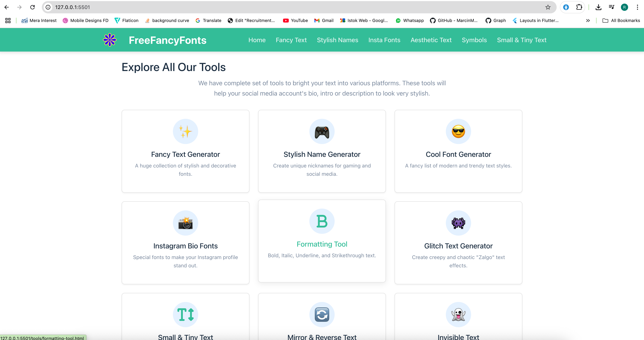This screenshot has width=644, height=340.
Task: Open the GitHub - MarcinM... bookmark
Action: click(454, 21)
